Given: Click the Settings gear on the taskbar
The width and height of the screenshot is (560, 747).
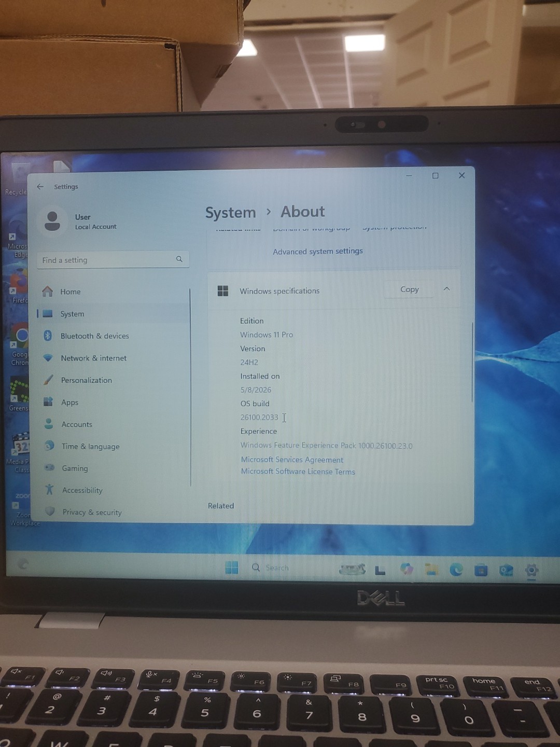Looking at the screenshot, I should coord(531,571).
